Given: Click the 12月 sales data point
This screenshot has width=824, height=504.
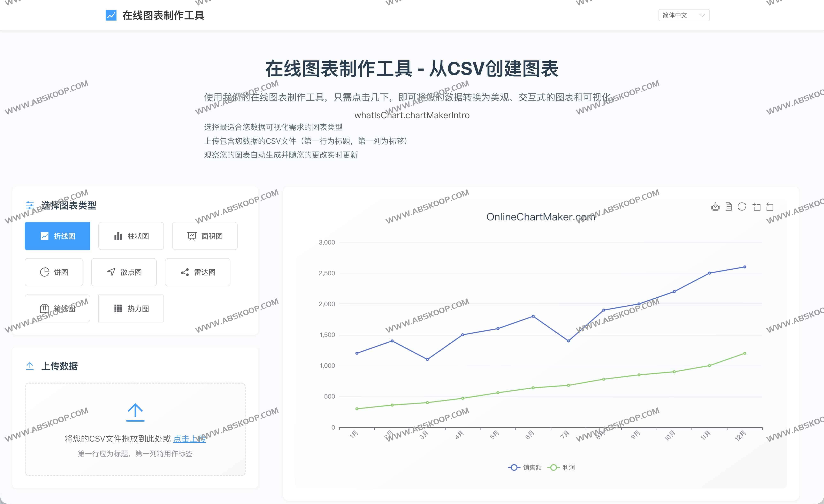Looking at the screenshot, I should click(744, 267).
